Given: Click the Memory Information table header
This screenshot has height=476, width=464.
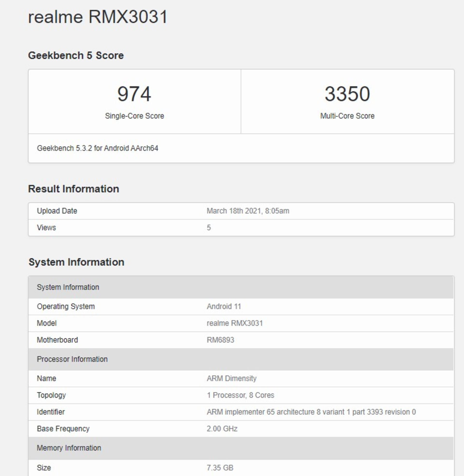Looking at the screenshot, I should [241, 448].
